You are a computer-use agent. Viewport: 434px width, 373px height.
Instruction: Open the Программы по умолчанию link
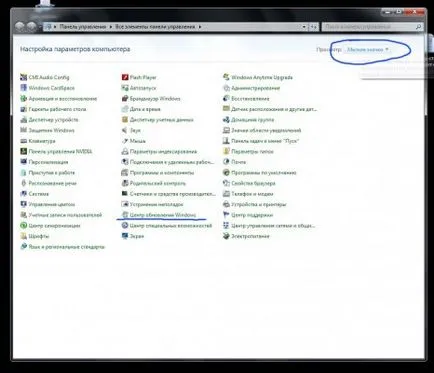[x=264, y=173]
